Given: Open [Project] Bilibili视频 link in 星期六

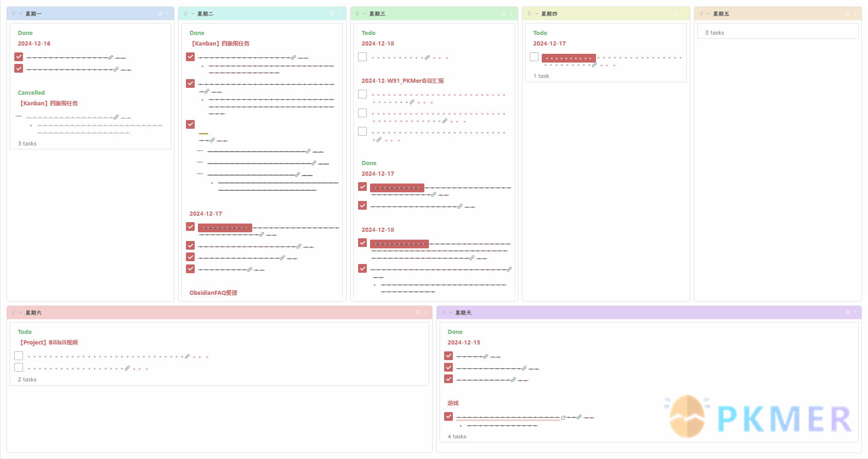Looking at the screenshot, I should (x=48, y=343).
